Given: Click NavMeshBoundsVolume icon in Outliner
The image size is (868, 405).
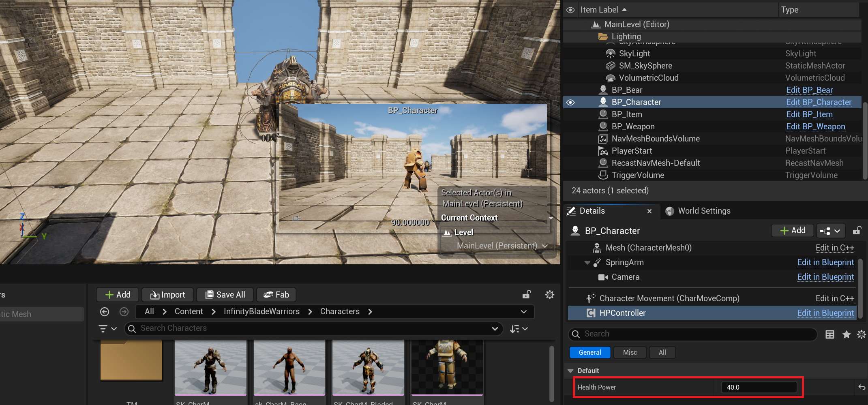Looking at the screenshot, I should [603, 139].
